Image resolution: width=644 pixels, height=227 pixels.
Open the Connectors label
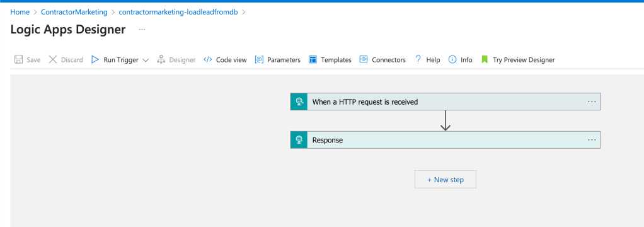point(389,60)
